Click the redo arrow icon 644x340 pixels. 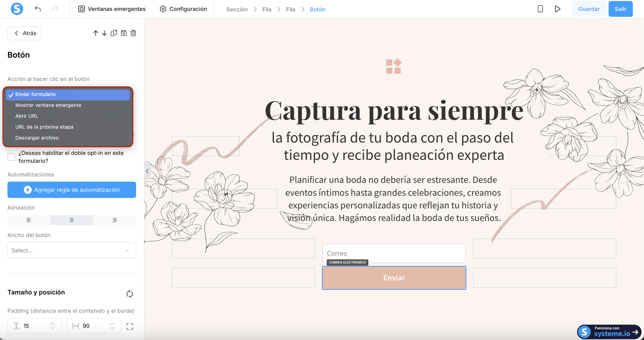coord(55,9)
